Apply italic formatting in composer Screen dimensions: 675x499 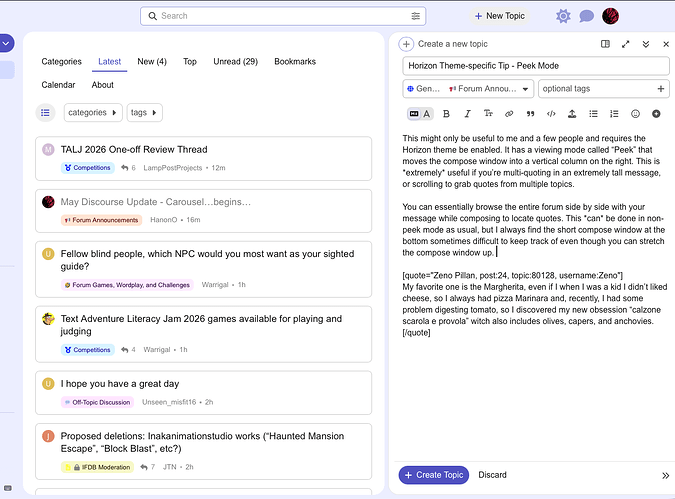[467, 114]
